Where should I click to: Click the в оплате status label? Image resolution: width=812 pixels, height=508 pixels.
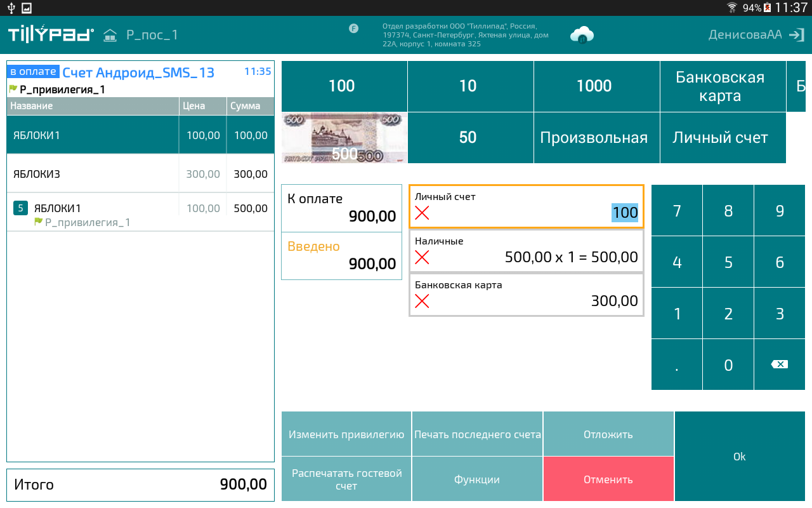coord(34,72)
